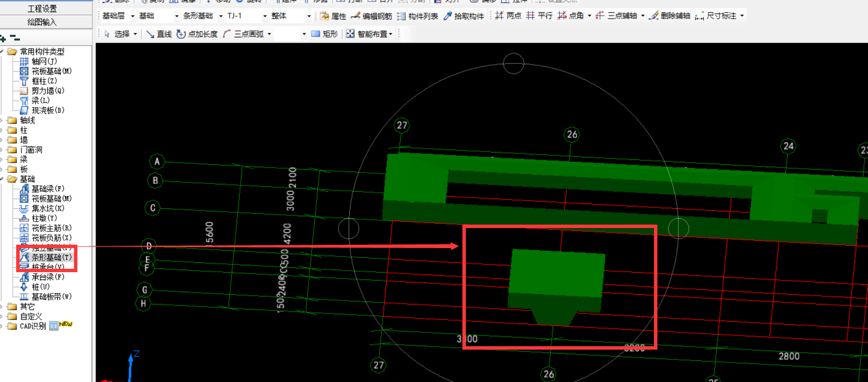Collapse the 基础 folder in the tree
The image size is (868, 382).
pos(2,179)
